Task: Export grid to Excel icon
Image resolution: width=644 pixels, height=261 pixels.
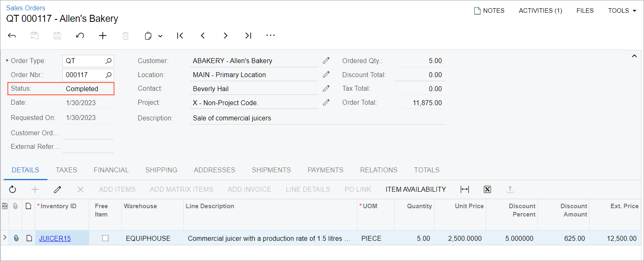Action: coord(487,189)
